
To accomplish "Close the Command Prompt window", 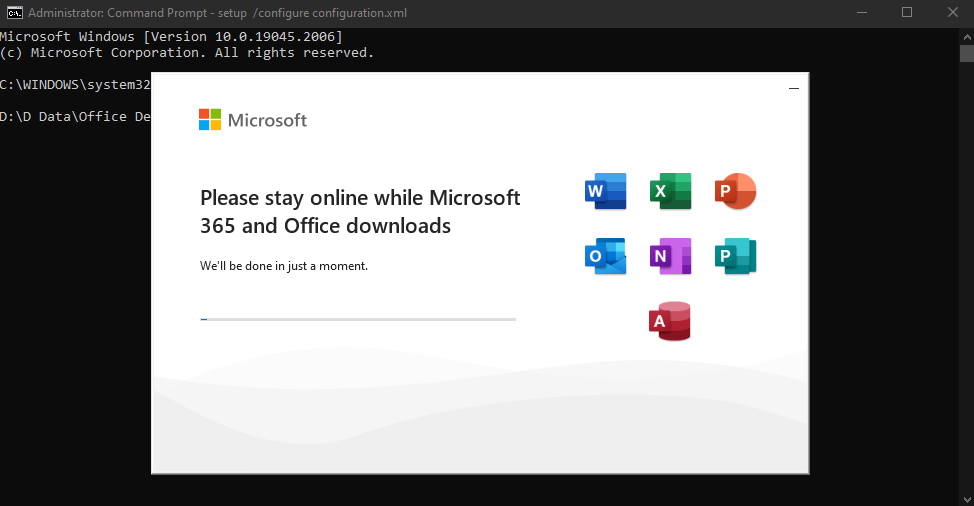I will coord(952,12).
